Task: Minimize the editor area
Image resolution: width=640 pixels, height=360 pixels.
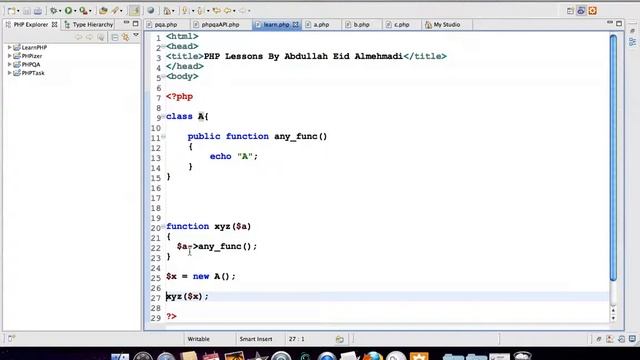Action: pos(610,23)
